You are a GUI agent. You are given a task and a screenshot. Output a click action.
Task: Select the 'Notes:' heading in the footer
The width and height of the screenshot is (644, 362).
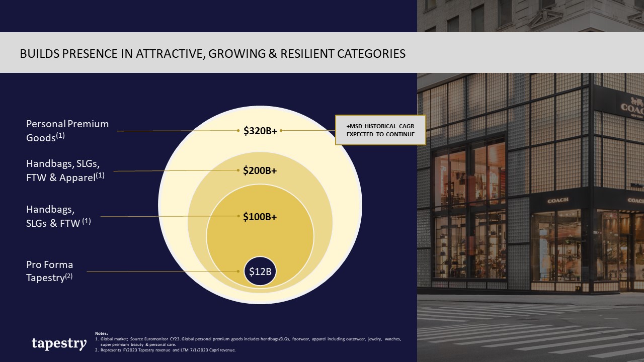(x=101, y=333)
